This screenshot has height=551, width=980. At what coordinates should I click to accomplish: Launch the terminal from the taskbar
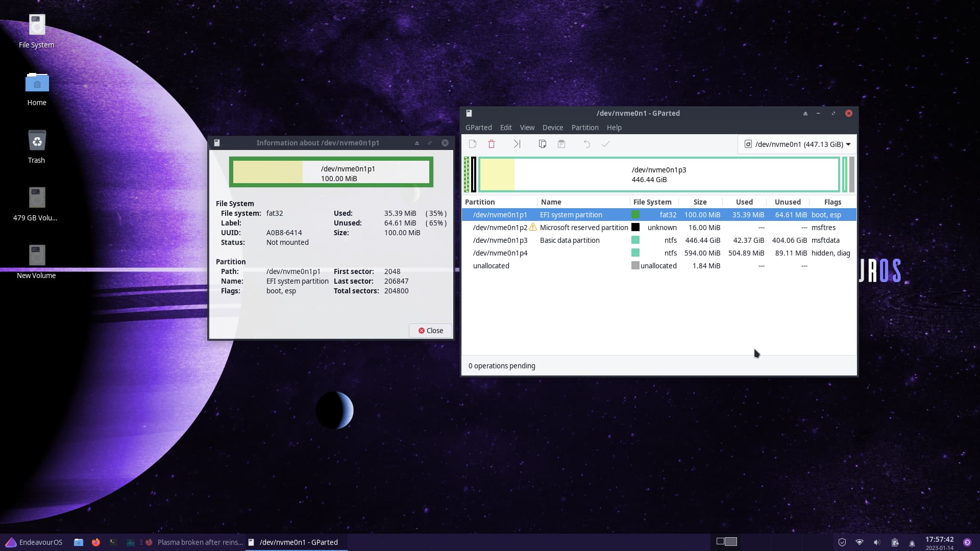113,542
